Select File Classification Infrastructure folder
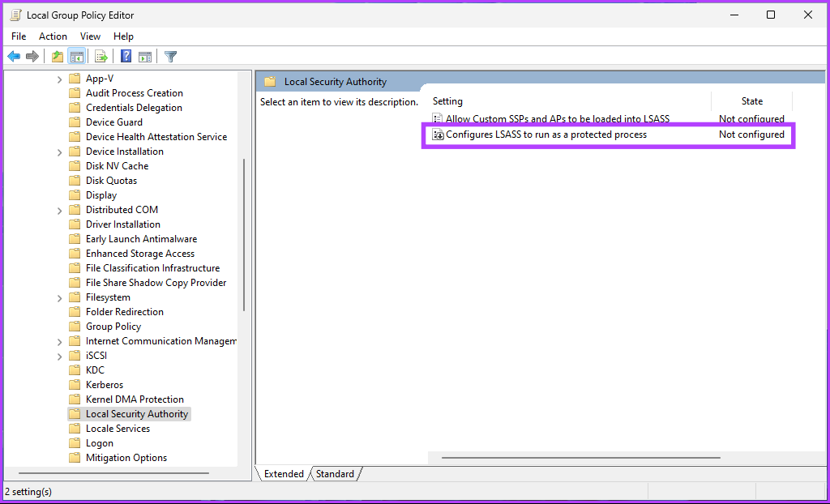The height and width of the screenshot is (504, 830). point(152,268)
